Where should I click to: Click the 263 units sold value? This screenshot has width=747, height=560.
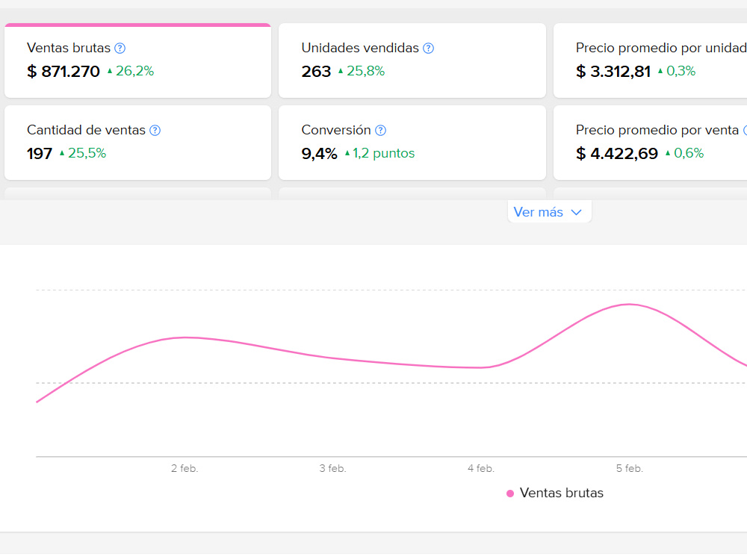(x=316, y=72)
